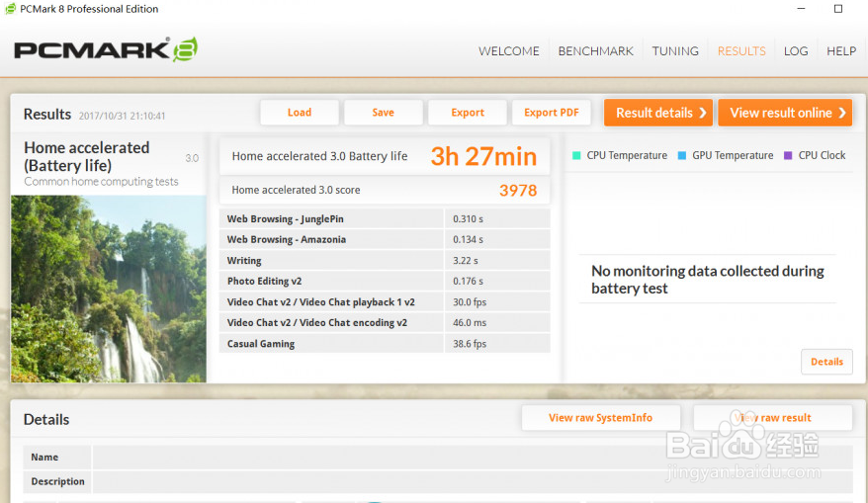This screenshot has width=868, height=503.
Task: Click the Name field in Details
Action: click(473, 458)
